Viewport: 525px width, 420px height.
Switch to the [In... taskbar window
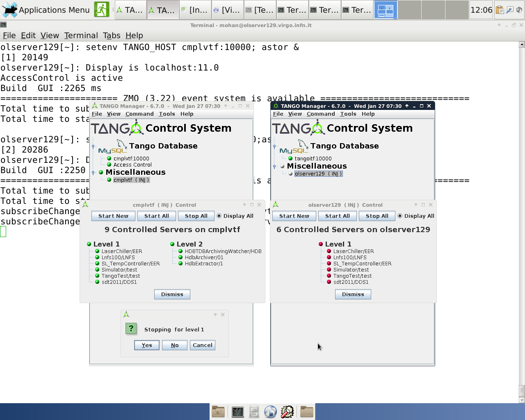point(194,10)
